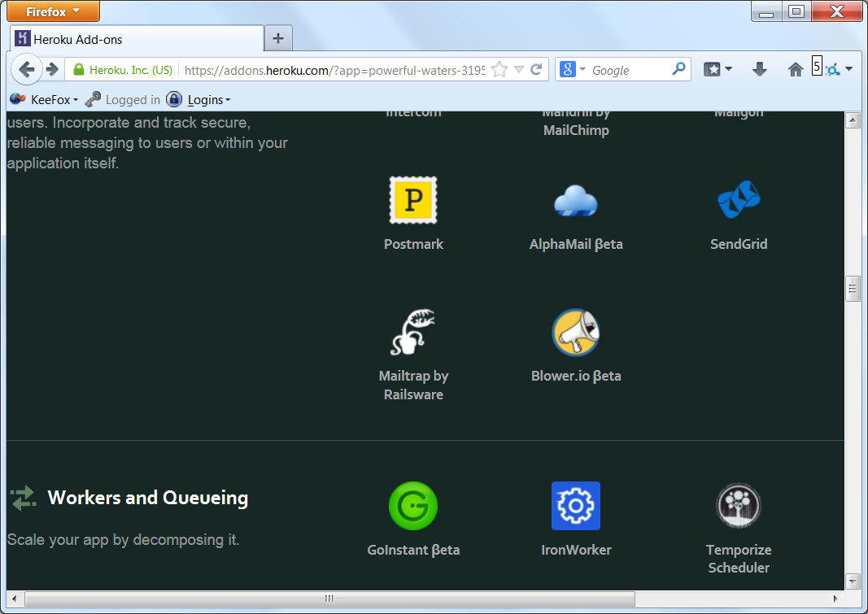Click the search magnifier icon
The image size is (868, 614).
click(678, 69)
